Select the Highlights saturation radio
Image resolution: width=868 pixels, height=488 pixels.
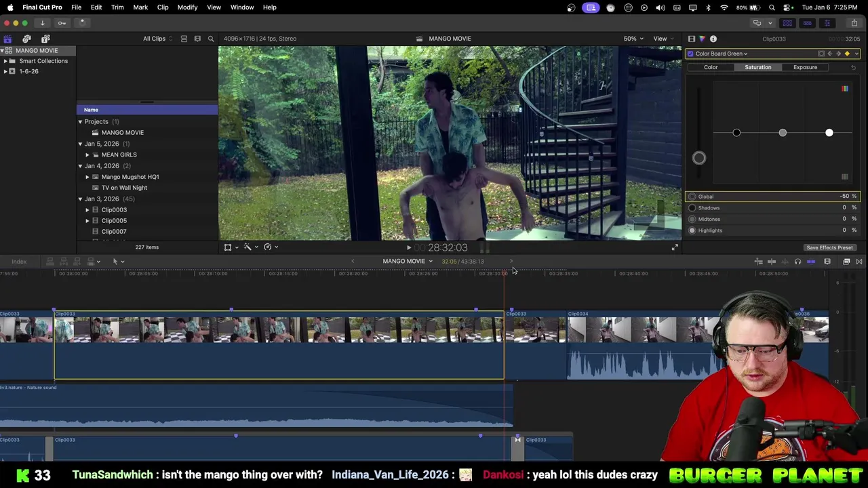click(692, 230)
